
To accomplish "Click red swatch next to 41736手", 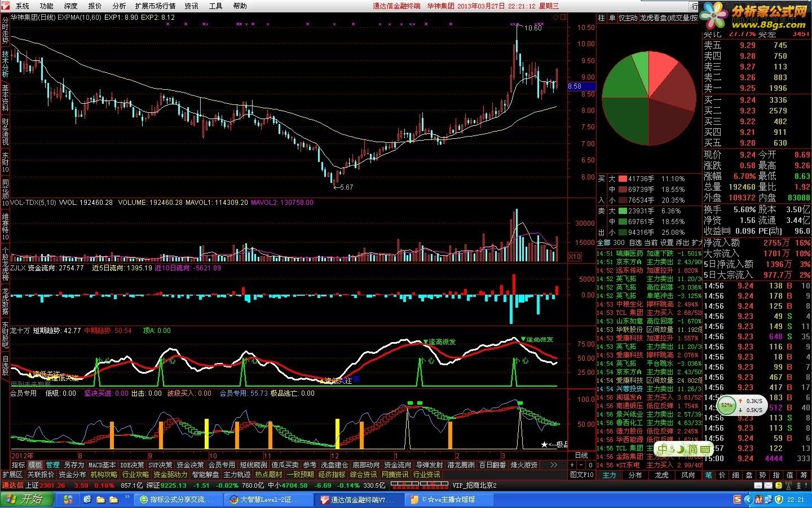I will (x=623, y=178).
